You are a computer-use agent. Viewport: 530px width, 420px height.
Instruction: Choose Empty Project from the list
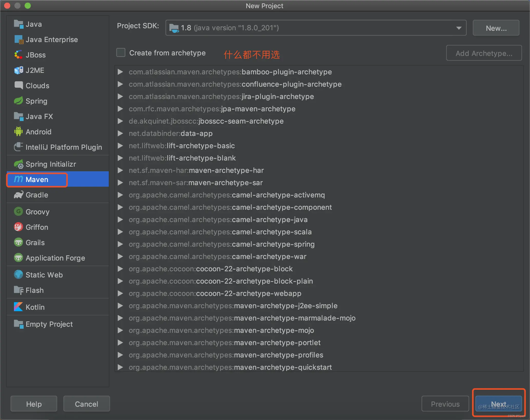pyautogui.click(x=49, y=324)
